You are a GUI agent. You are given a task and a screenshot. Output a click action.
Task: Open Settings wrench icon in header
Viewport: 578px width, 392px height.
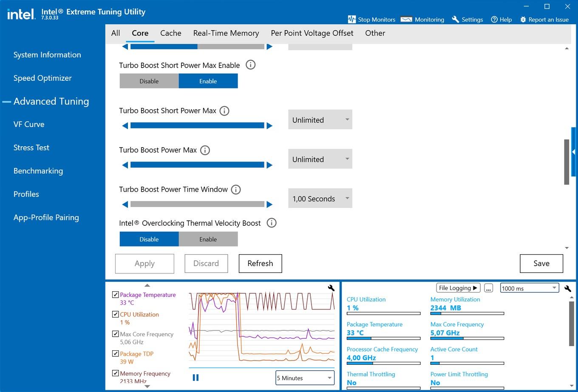(456, 20)
